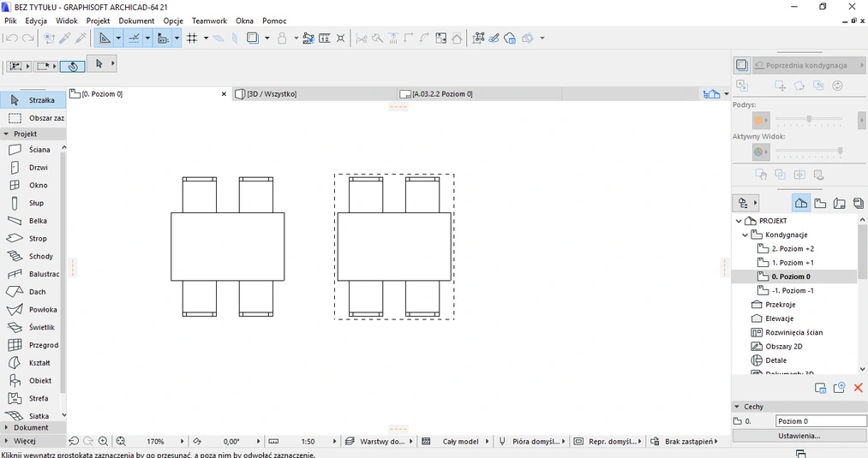Open the Edycja menu
This screenshot has width=868, height=458.
(36, 21)
